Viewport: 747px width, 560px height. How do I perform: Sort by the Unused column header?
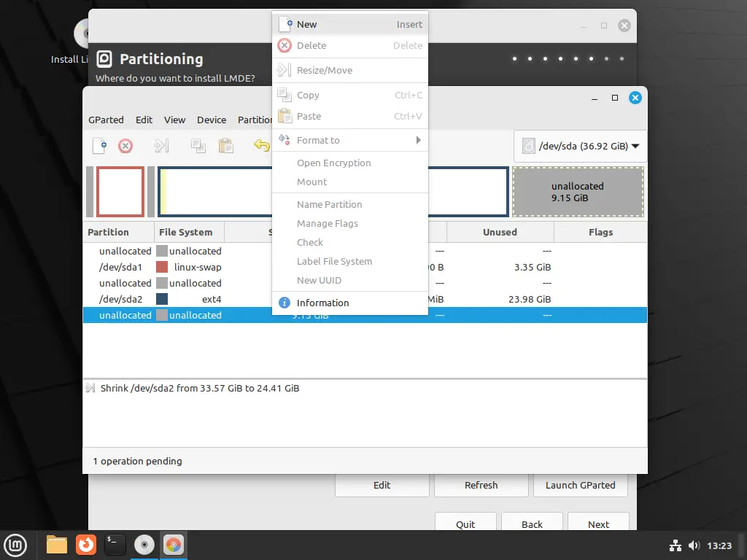coord(500,233)
